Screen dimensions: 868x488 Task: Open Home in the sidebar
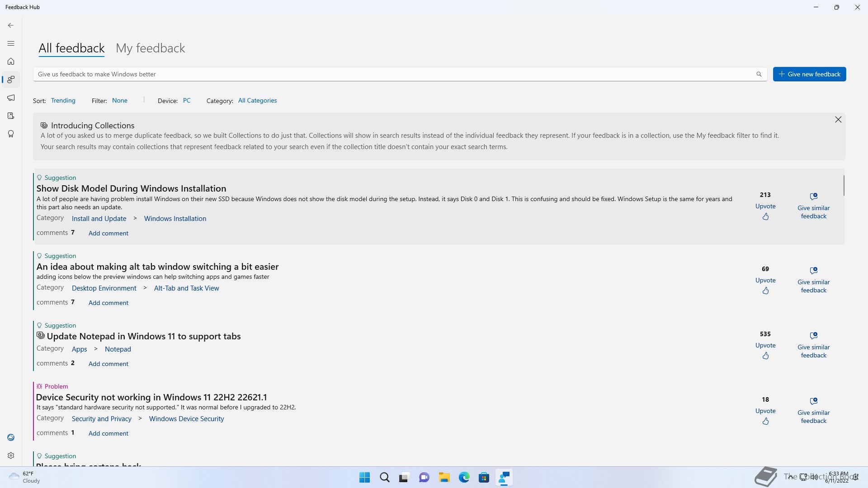(11, 61)
